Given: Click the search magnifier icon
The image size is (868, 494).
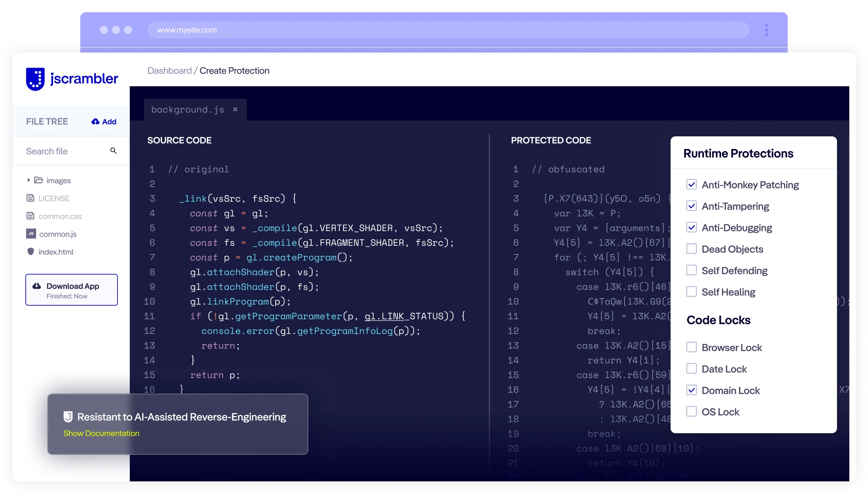Looking at the screenshot, I should coord(113,151).
